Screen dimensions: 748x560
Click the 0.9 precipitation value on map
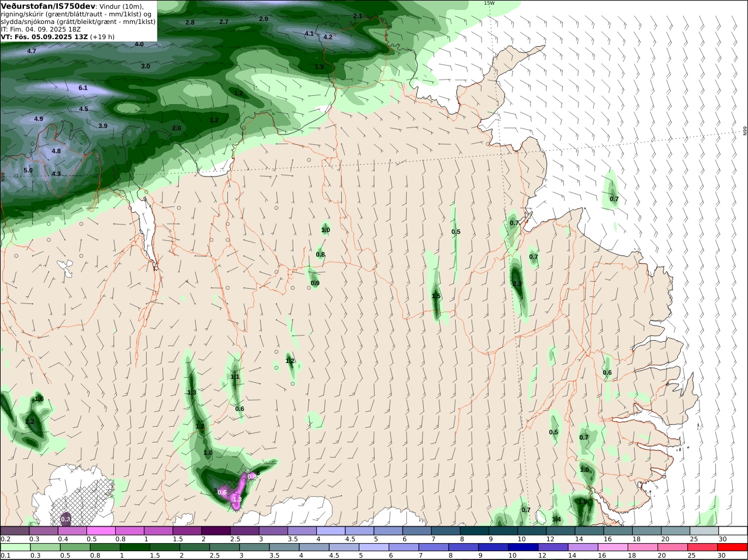(315, 283)
